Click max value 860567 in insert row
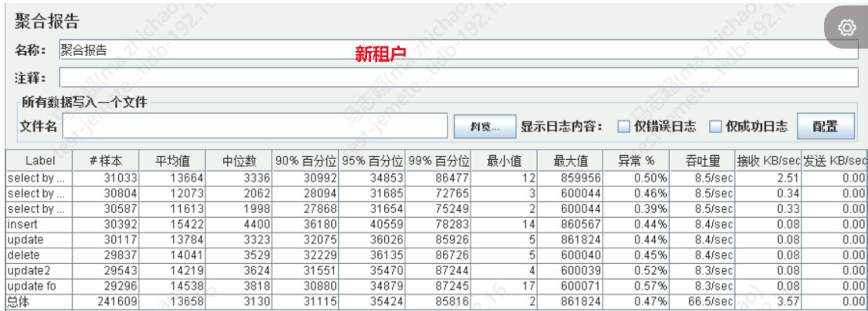 [x=582, y=225]
